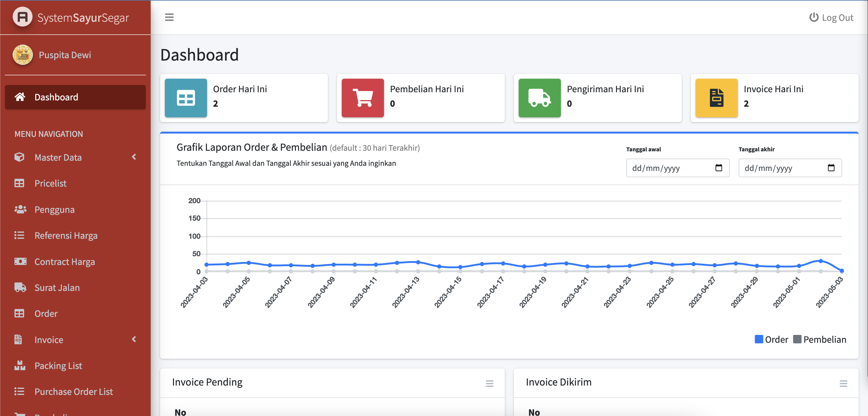
Task: Toggle Order series in chart legend
Action: 771,339
